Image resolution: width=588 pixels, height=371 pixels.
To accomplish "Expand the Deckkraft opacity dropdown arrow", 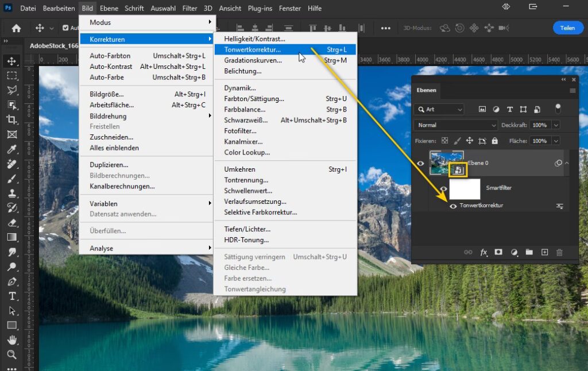I will pos(555,125).
